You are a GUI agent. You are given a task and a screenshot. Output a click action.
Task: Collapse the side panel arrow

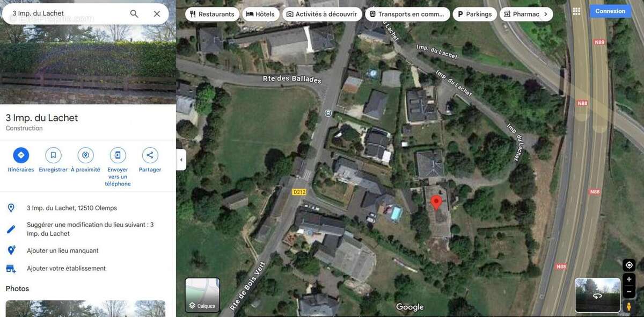click(x=181, y=160)
